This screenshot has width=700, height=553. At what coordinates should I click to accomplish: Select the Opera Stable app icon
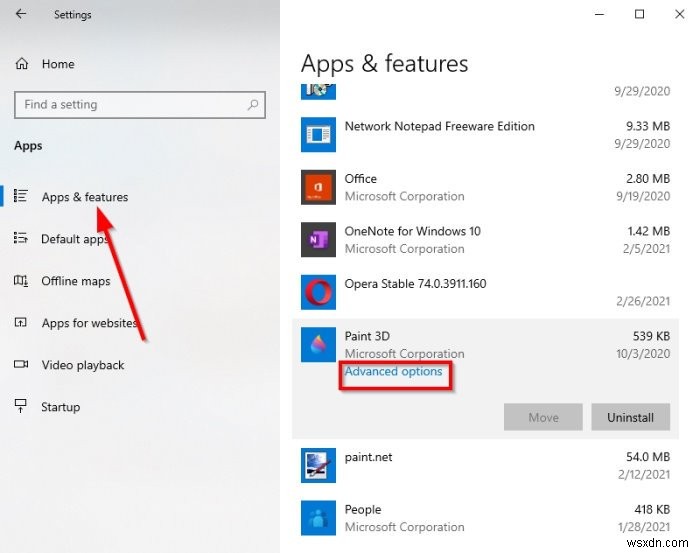click(318, 292)
